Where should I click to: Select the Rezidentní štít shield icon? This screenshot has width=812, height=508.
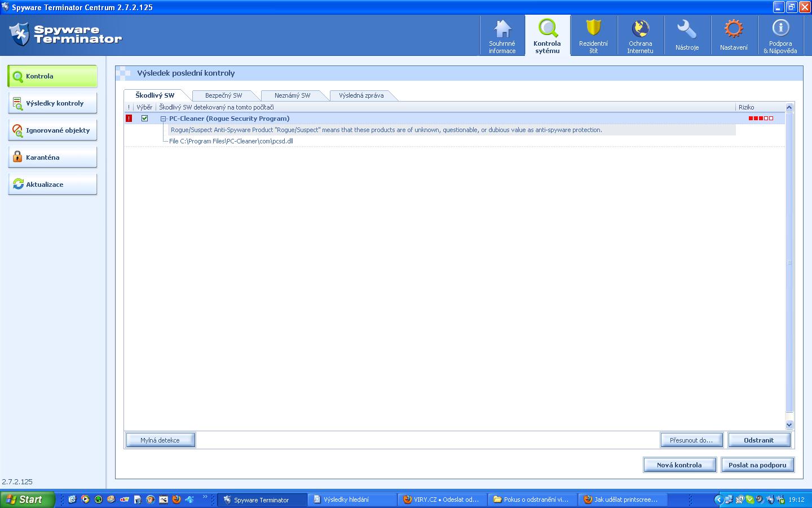593,28
